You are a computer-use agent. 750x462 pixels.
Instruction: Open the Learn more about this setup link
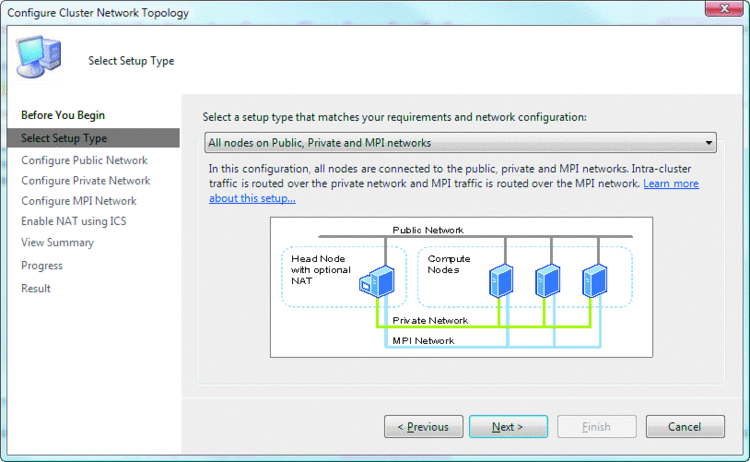671,184
